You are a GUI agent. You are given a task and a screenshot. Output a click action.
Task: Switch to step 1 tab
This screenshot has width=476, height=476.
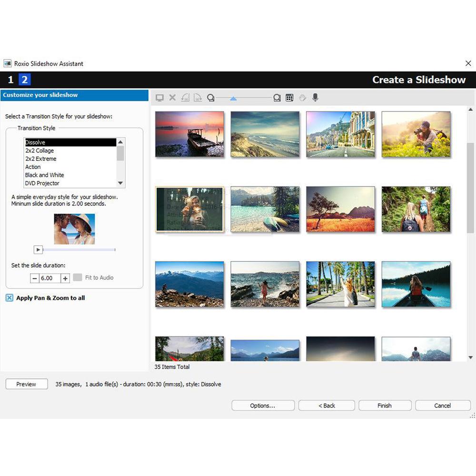(10, 79)
